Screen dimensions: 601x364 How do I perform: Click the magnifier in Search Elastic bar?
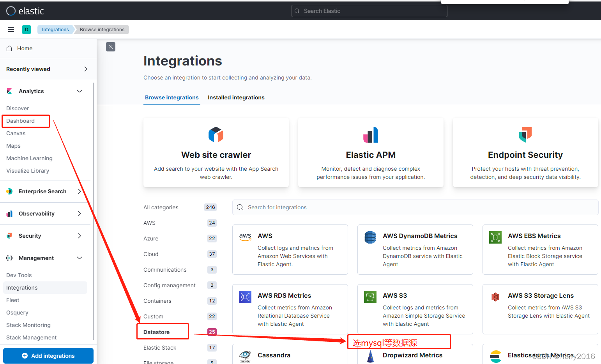pyautogui.click(x=297, y=11)
